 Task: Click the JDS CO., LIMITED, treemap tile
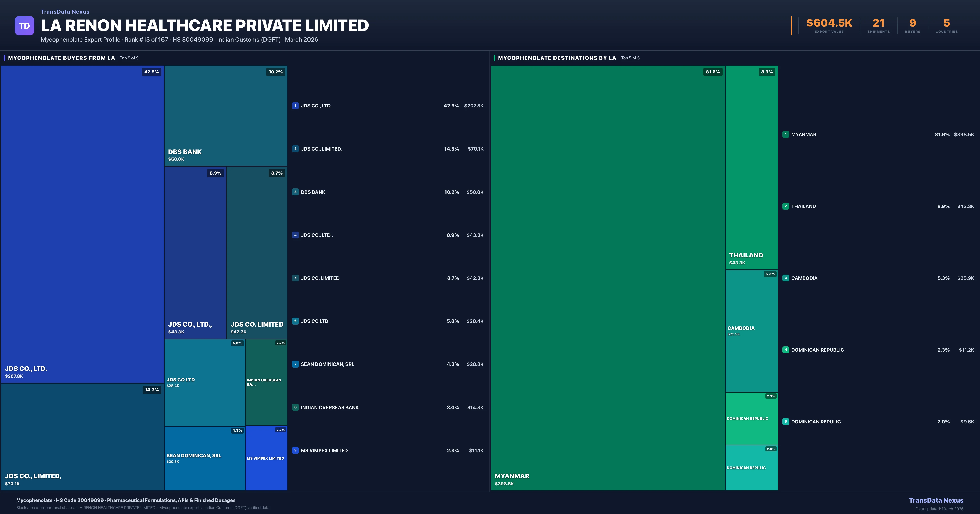click(x=82, y=436)
